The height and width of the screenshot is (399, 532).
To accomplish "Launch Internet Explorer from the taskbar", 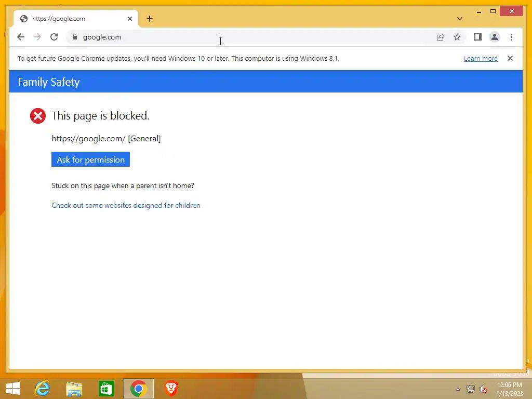I will point(42,389).
